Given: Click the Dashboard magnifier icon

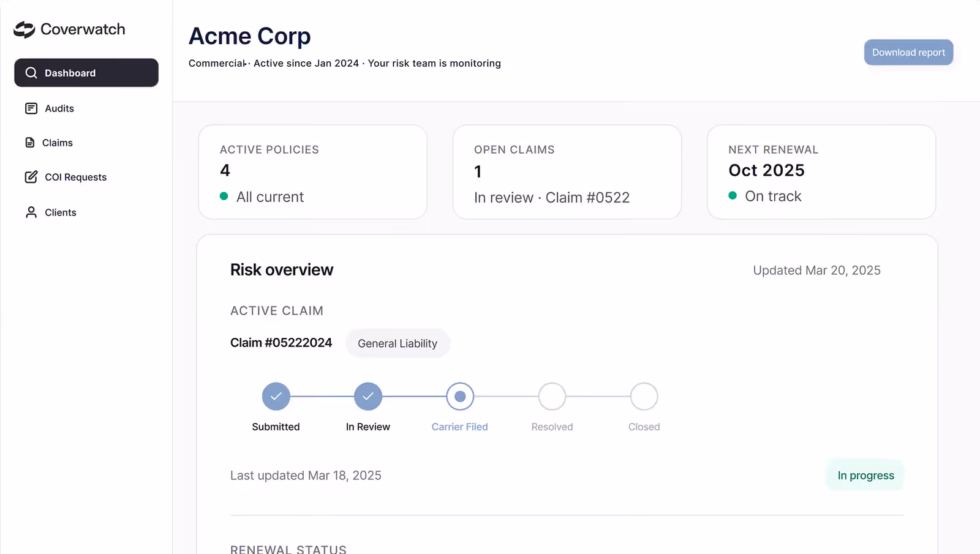Looking at the screenshot, I should [31, 73].
